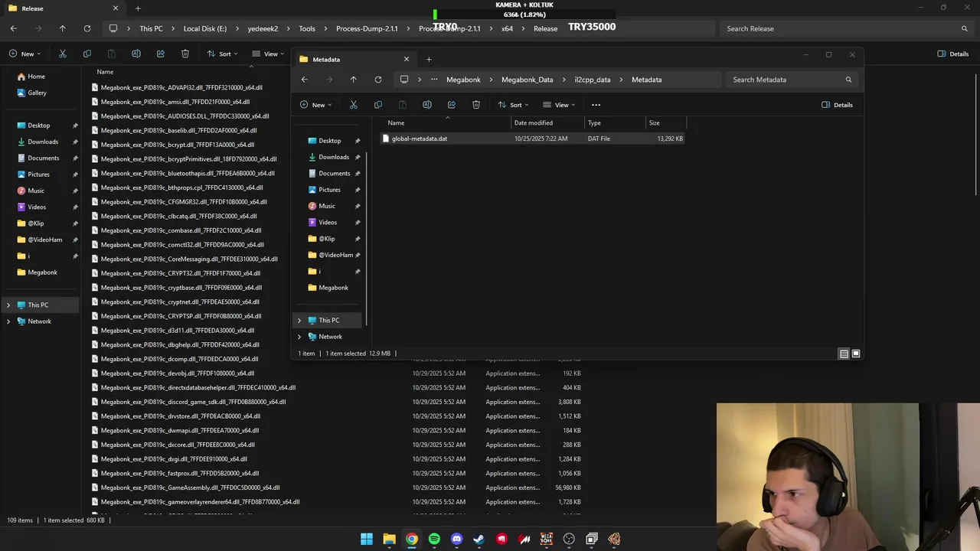The height and width of the screenshot is (551, 980).
Task: Open Megabonk folder in Metadata navigation pane
Action: click(x=333, y=288)
